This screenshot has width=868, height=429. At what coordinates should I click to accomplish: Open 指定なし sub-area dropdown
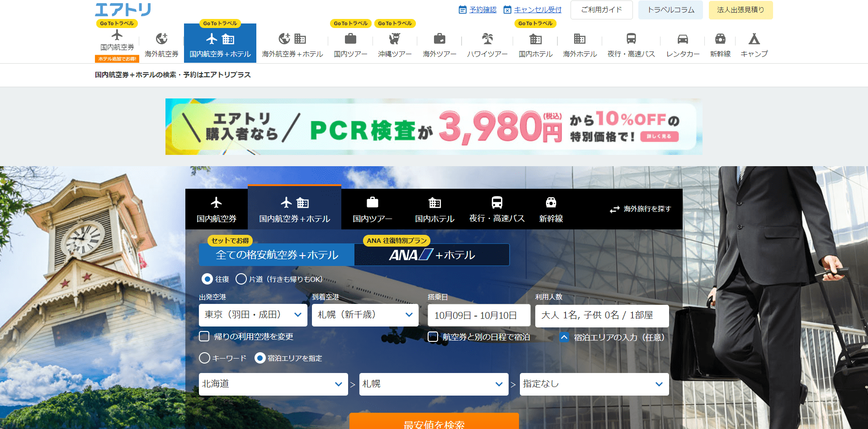click(594, 384)
